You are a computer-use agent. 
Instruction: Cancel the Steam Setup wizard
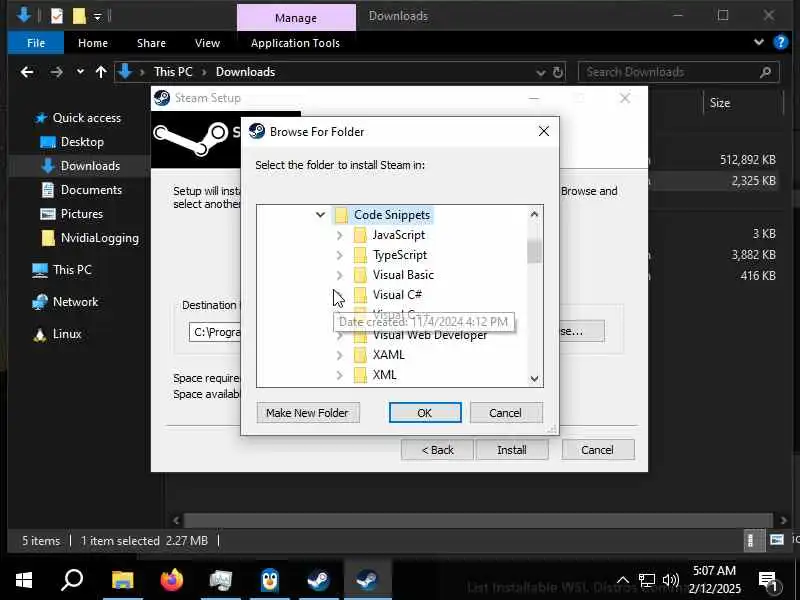pos(597,450)
